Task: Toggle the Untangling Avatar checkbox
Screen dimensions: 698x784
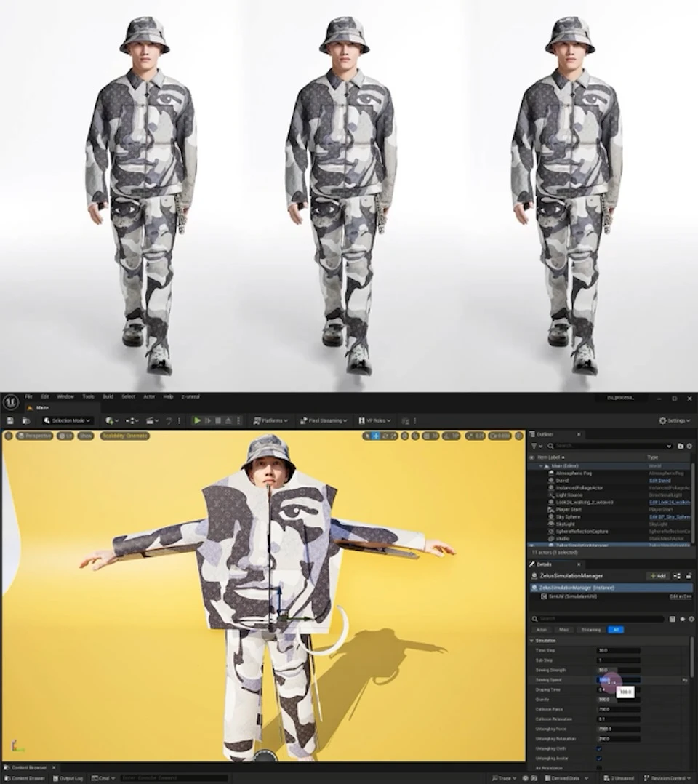Action: [599, 759]
